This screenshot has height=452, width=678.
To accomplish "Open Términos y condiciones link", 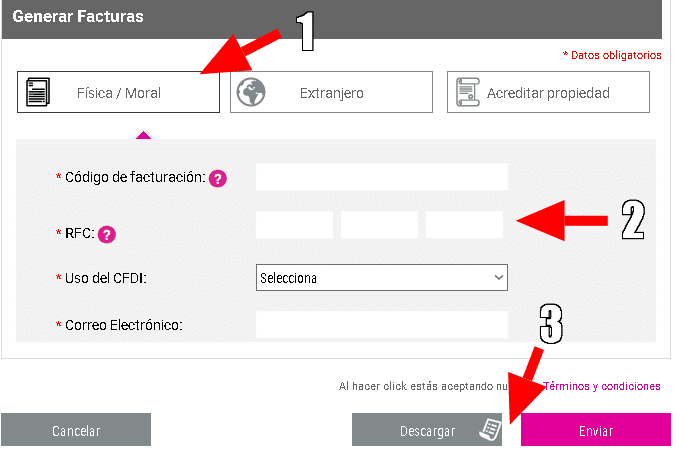I will pyautogui.click(x=601, y=386).
